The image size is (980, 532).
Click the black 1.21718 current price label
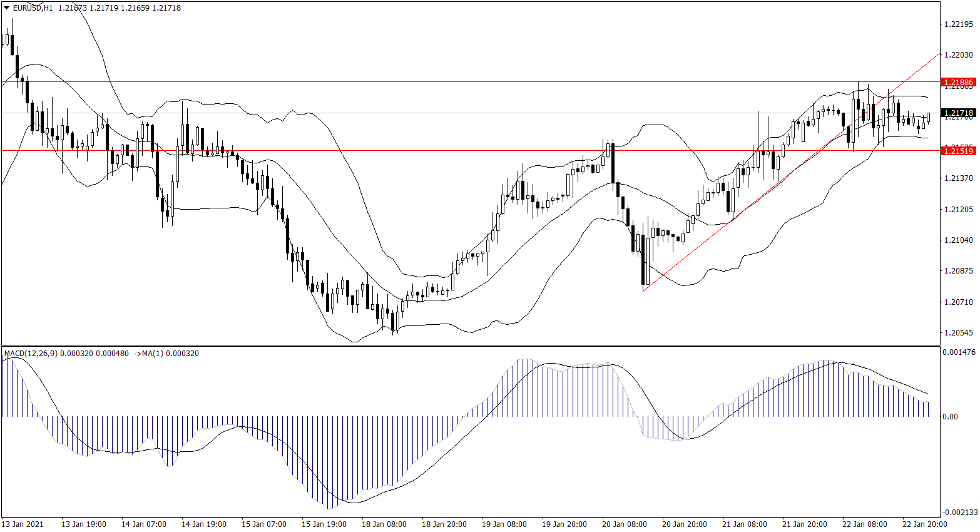tap(958, 114)
